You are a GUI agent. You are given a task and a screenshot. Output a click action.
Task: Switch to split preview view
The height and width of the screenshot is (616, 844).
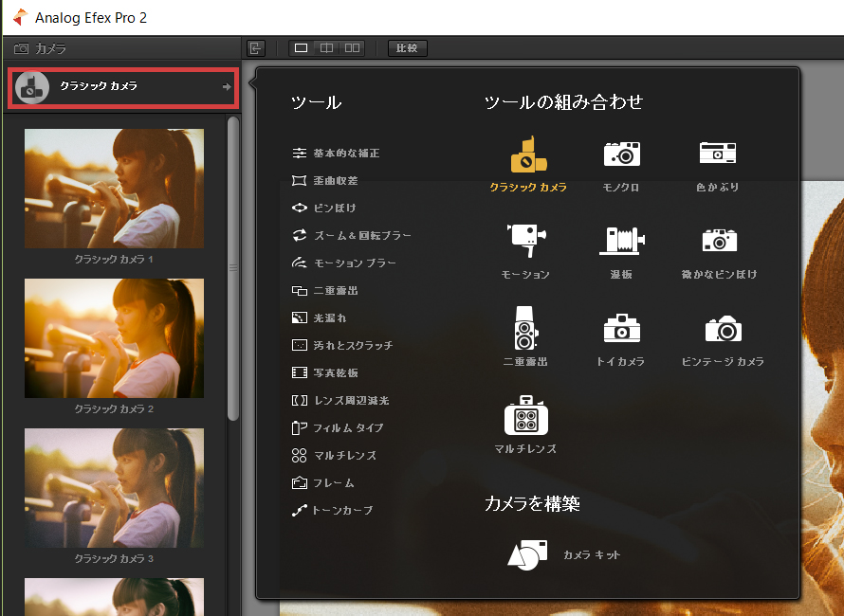(x=326, y=48)
